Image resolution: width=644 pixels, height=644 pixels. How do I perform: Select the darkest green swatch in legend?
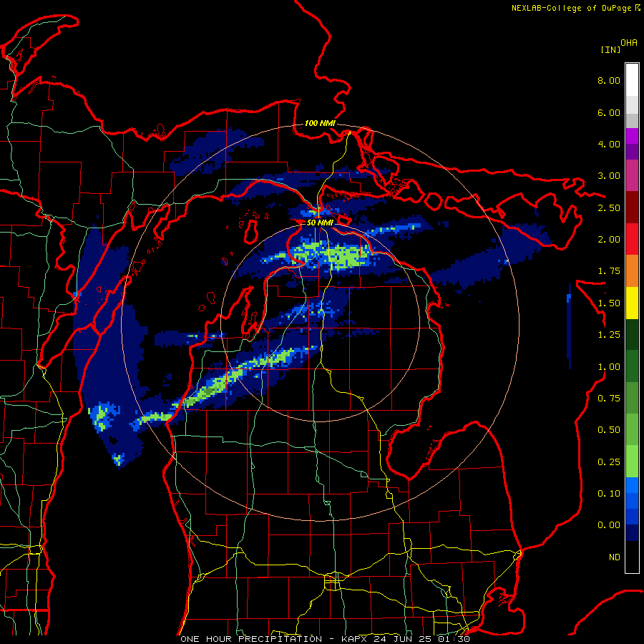point(632,334)
